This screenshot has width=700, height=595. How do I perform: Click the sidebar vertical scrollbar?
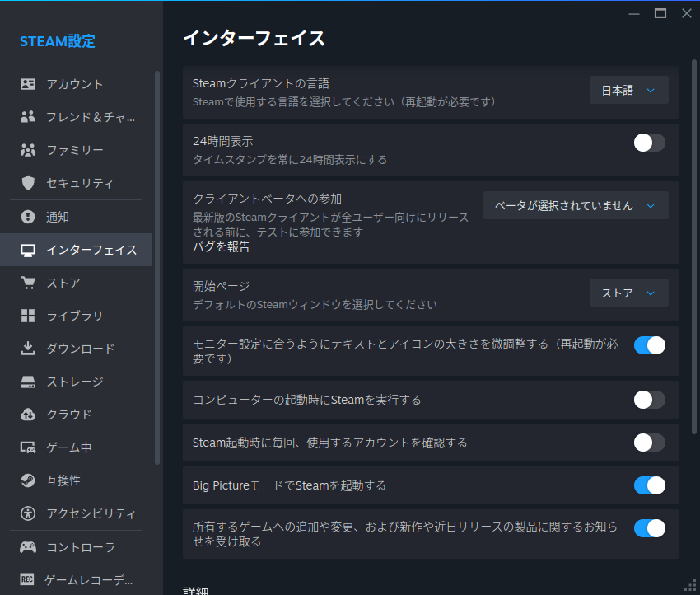(x=157, y=268)
